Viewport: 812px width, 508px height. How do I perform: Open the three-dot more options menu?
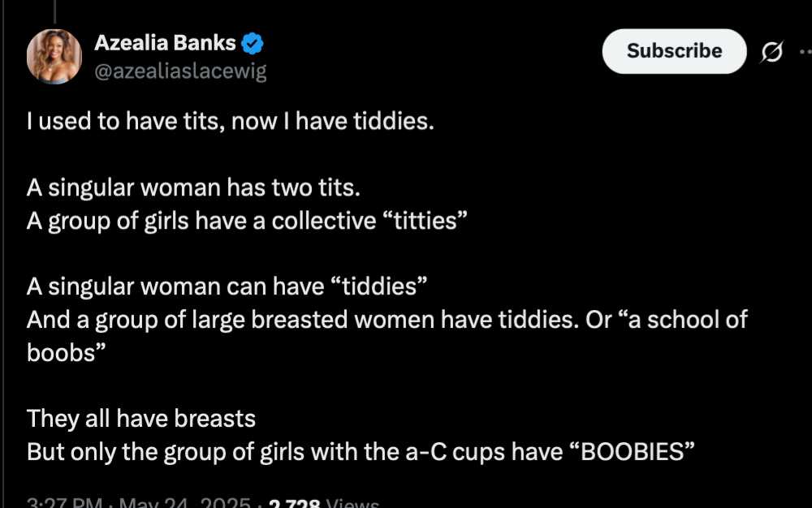pyautogui.click(x=806, y=51)
